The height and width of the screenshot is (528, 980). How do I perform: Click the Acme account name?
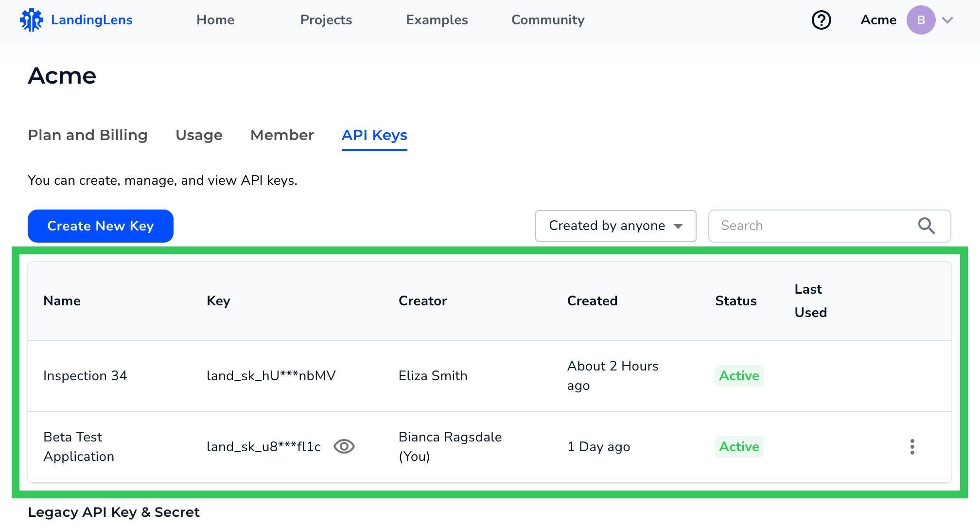[878, 20]
